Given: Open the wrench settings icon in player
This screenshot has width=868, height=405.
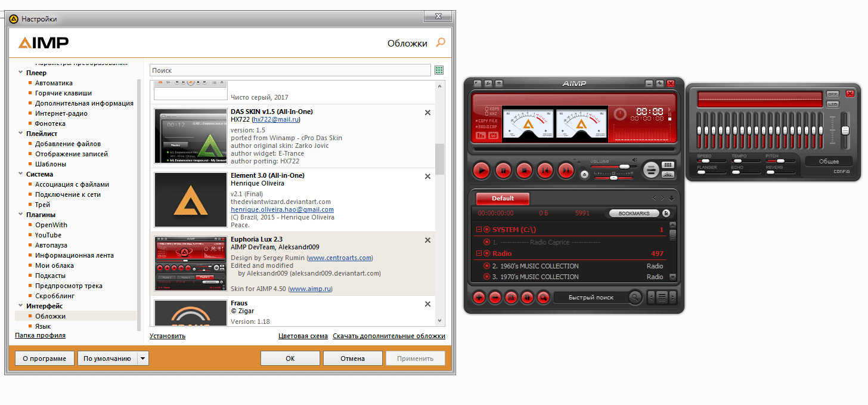Looking at the screenshot, I should click(x=488, y=84).
